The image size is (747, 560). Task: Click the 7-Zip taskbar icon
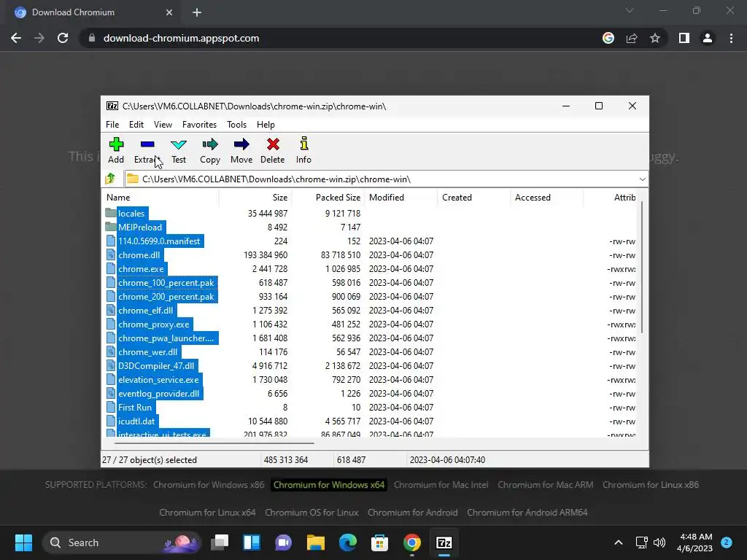click(x=444, y=542)
